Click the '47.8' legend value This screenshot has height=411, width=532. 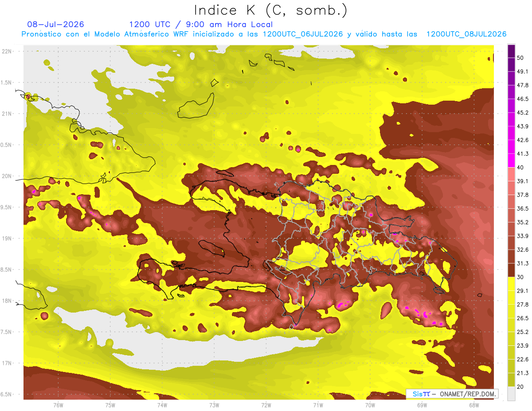[523, 85]
